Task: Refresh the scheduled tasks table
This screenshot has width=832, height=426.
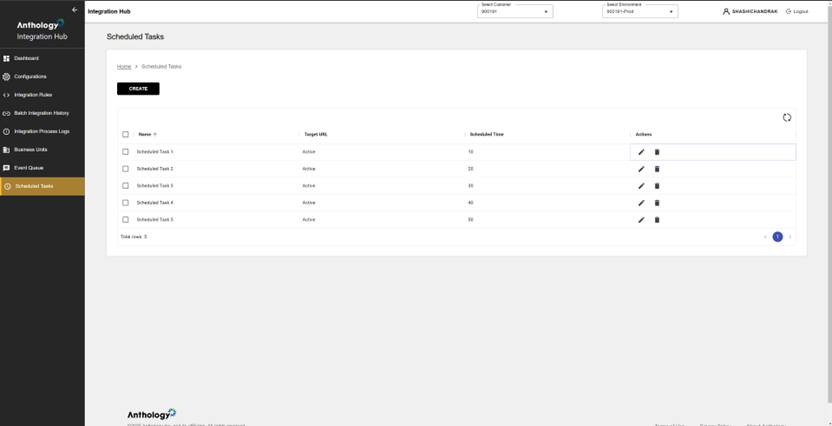Action: coord(787,118)
